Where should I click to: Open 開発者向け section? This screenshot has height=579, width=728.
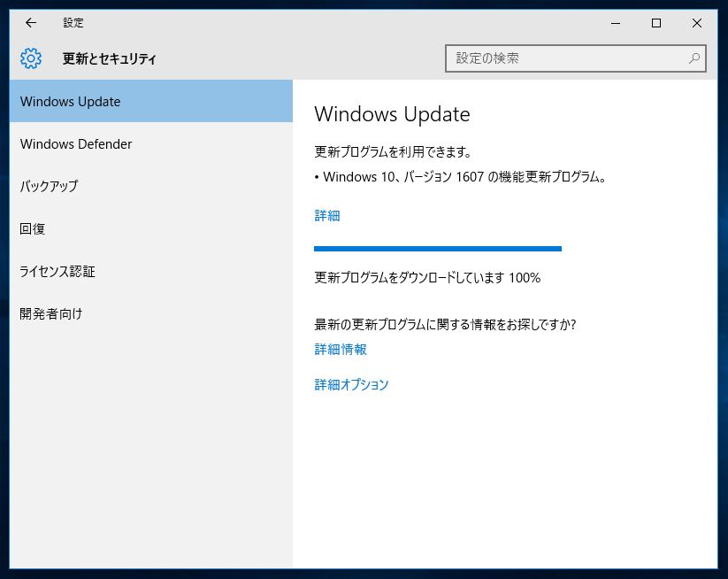tap(151, 313)
